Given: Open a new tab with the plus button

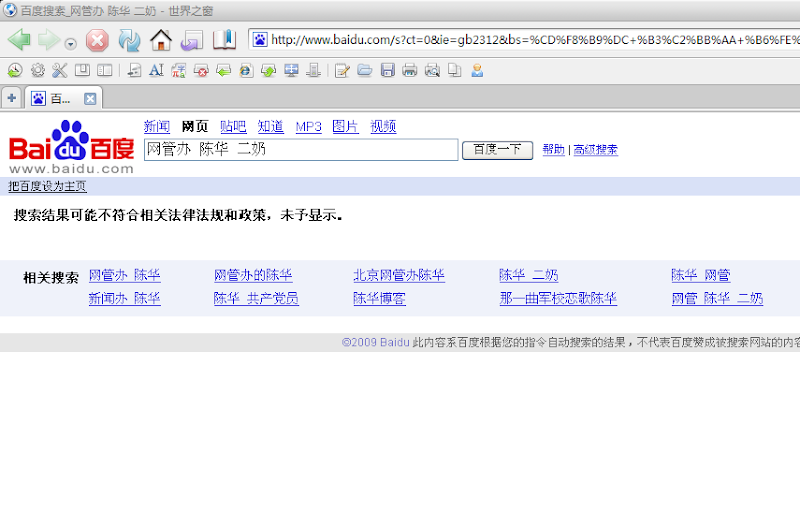Looking at the screenshot, I should click(11, 98).
